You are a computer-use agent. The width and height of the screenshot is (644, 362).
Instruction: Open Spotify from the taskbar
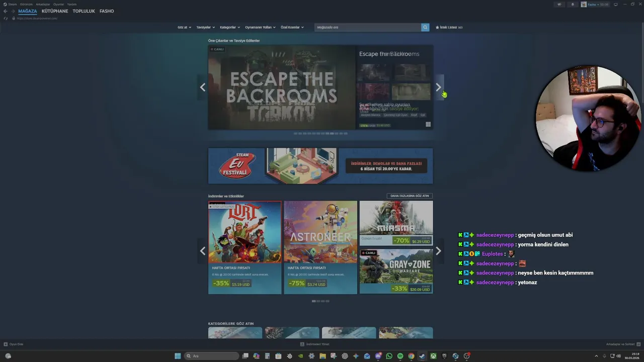400,356
